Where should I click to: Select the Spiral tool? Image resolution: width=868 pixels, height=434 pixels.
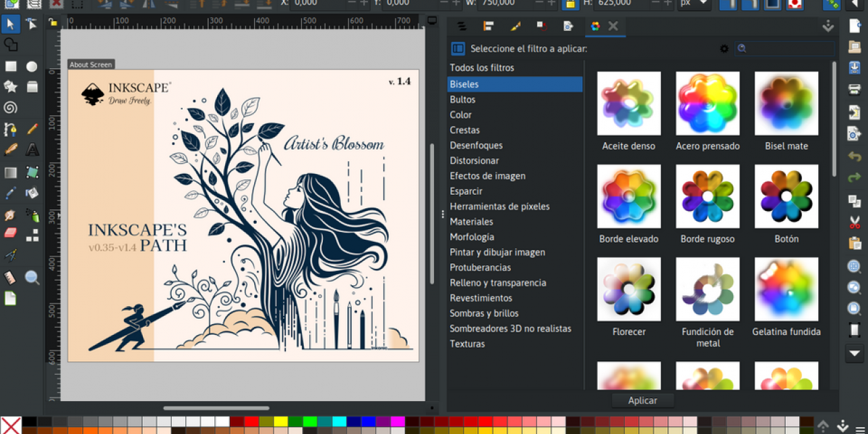[11, 107]
